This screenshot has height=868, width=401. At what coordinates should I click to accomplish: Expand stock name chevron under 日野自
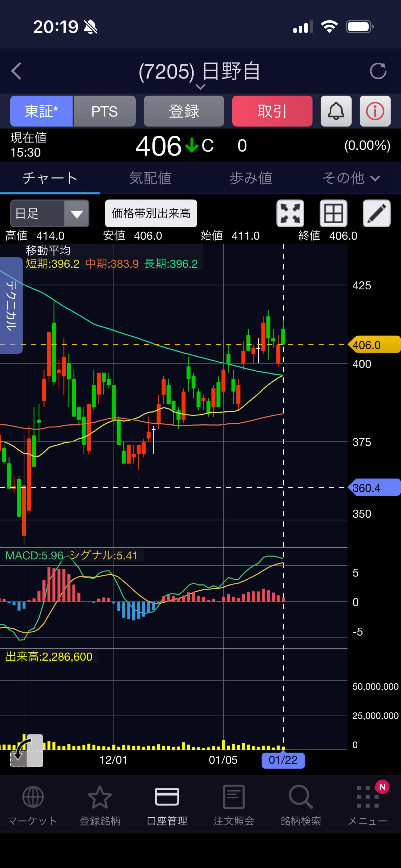(200, 87)
